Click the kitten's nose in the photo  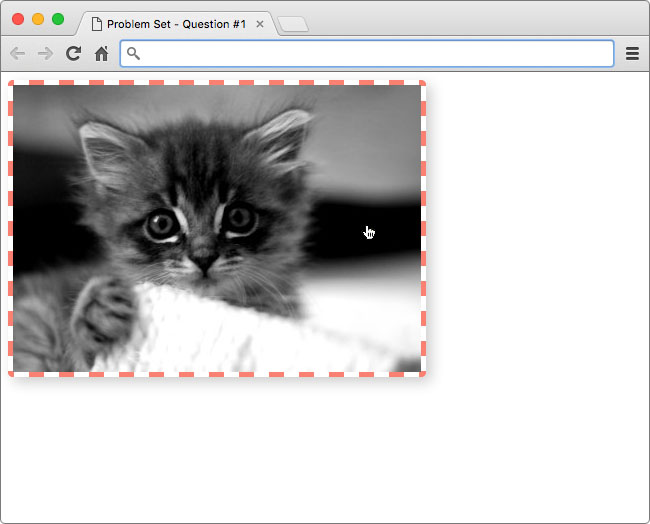tap(203, 262)
